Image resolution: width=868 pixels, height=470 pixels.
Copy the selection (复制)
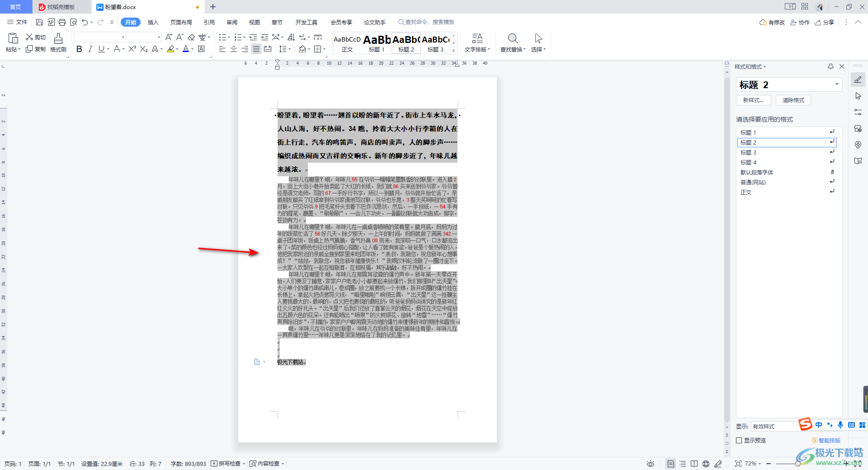click(36, 49)
